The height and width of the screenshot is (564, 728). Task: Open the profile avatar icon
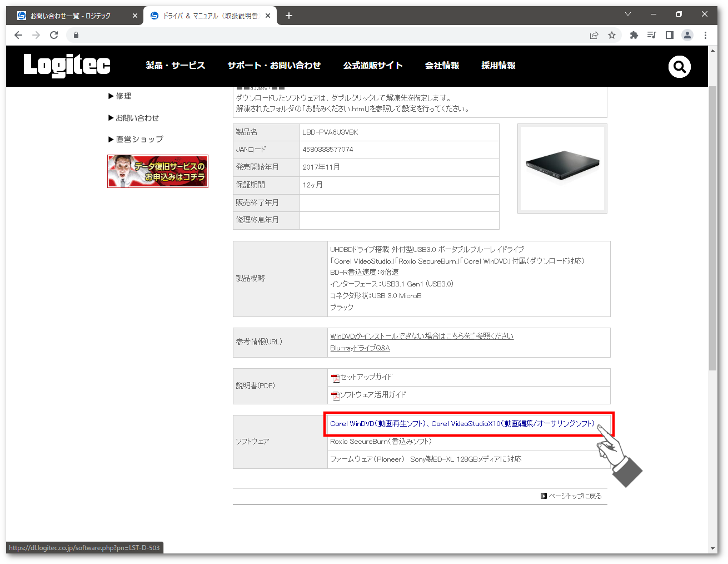(687, 35)
